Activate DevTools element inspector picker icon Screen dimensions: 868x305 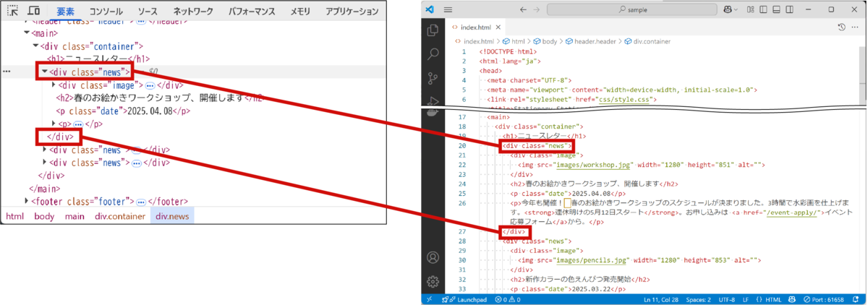(x=14, y=11)
